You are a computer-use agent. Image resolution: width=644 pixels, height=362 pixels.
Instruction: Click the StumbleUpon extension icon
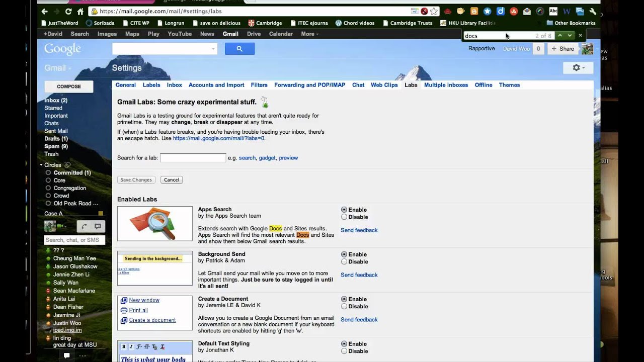coord(514,11)
